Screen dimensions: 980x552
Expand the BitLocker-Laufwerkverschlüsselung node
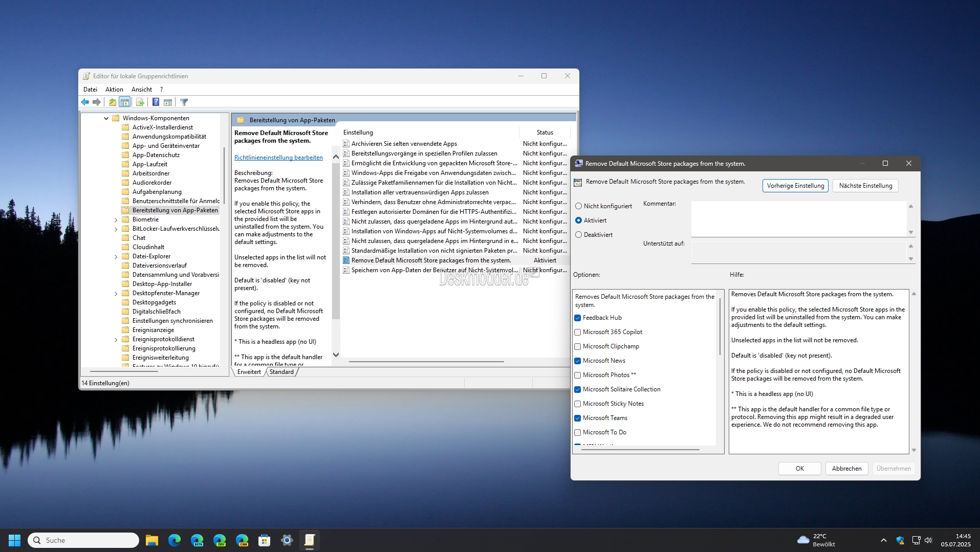[x=116, y=229]
